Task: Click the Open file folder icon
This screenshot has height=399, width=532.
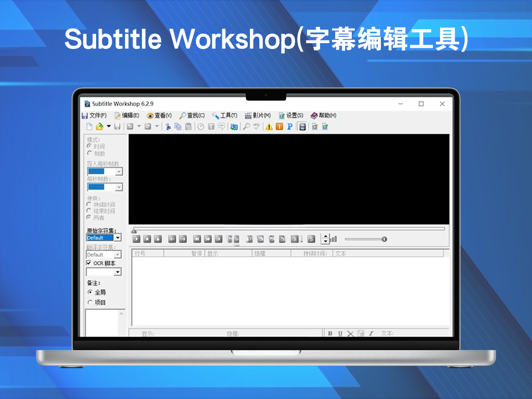Action: (99, 127)
